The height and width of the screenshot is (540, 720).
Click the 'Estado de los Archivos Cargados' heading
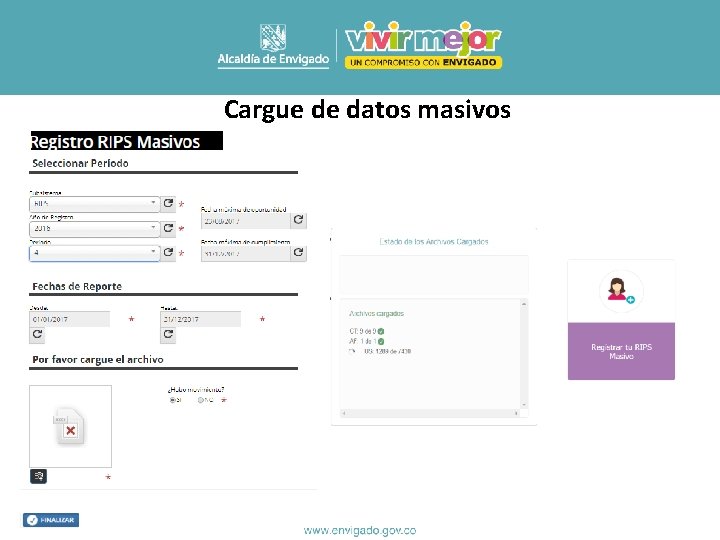coord(434,242)
